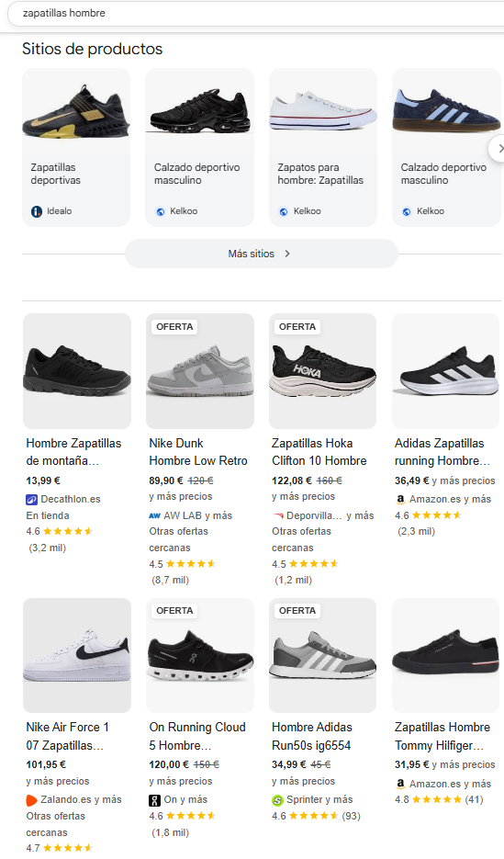Open Nike Dunk Hombre Low Retro title

tap(198, 452)
